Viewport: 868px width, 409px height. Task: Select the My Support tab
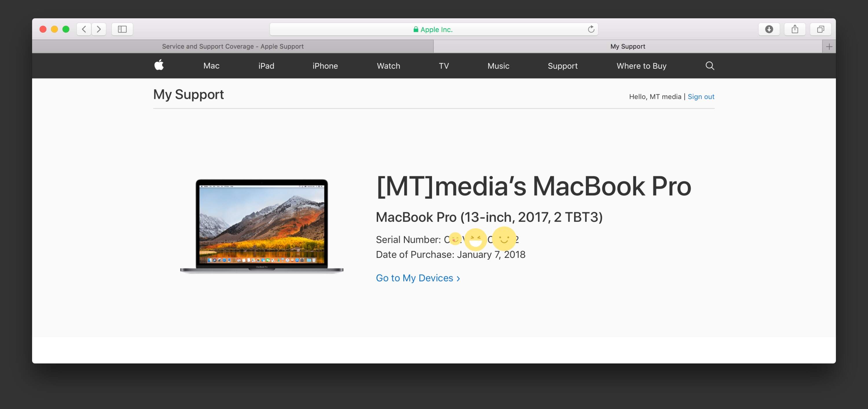coord(627,47)
